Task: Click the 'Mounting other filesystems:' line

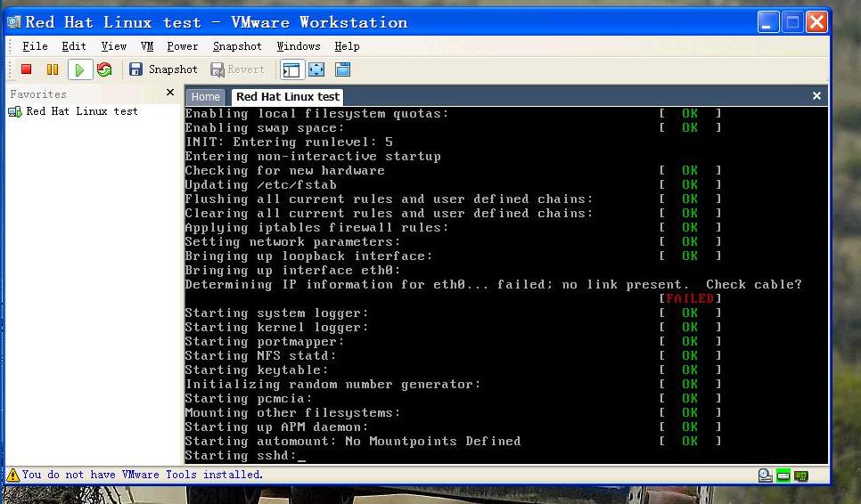Action: click(292, 412)
